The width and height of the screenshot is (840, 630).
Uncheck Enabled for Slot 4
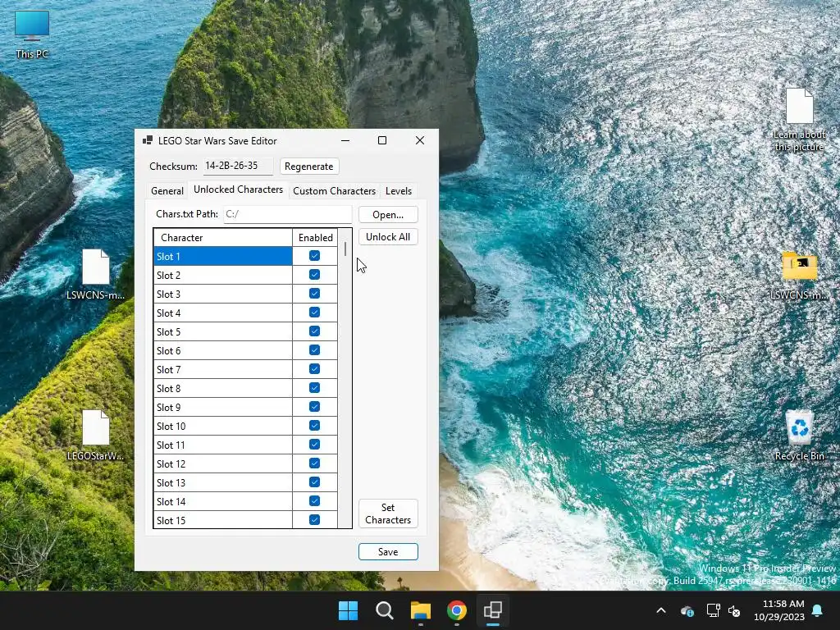coord(314,313)
